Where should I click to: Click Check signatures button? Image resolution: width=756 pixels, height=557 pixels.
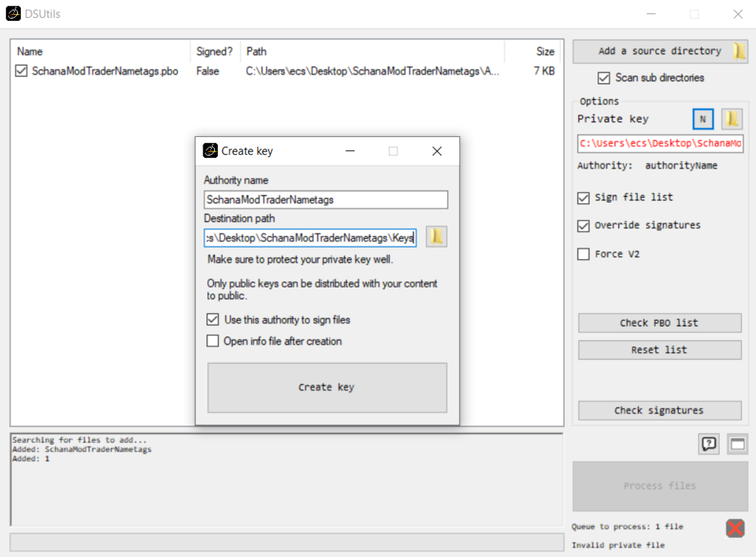point(659,410)
